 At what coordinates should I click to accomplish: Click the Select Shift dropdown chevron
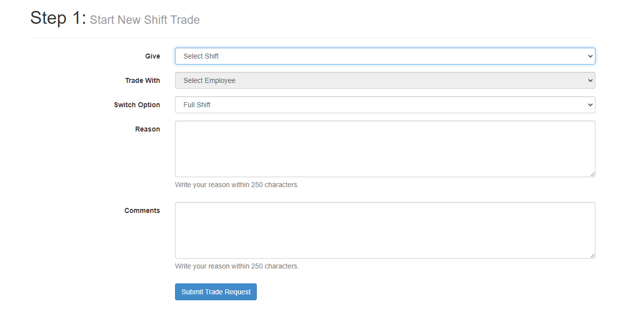[590, 56]
